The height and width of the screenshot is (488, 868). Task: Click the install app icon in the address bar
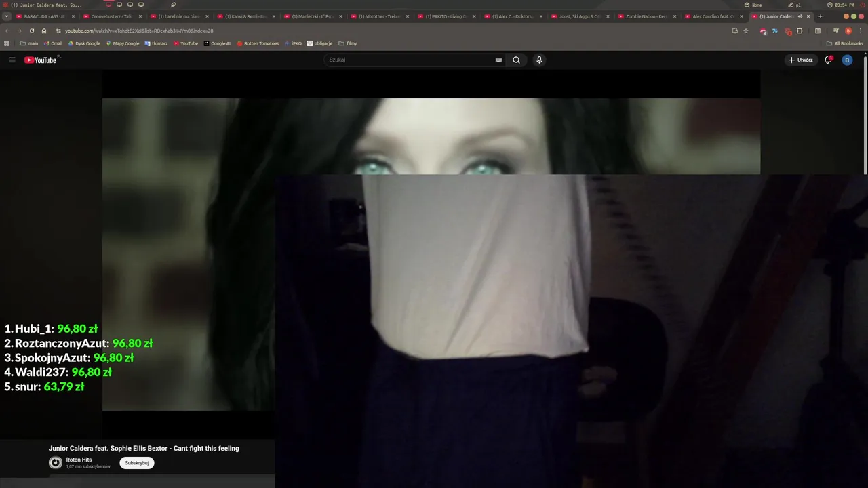(734, 30)
